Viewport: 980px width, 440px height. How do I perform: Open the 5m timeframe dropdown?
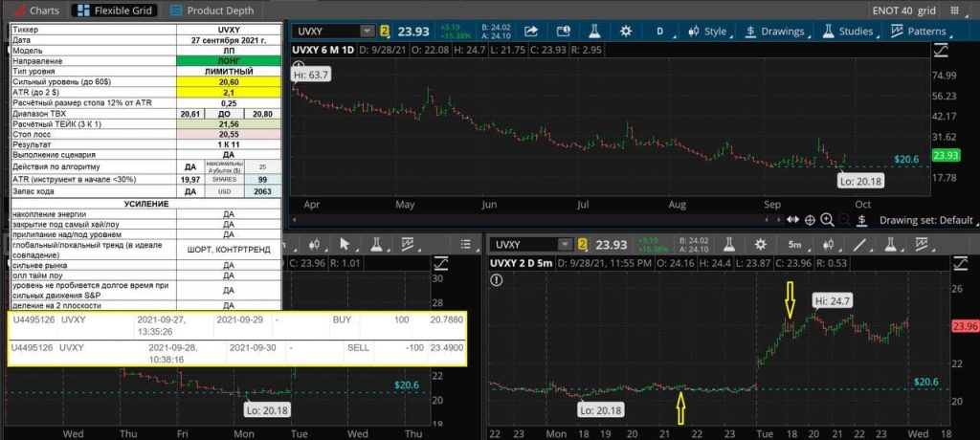pos(797,244)
